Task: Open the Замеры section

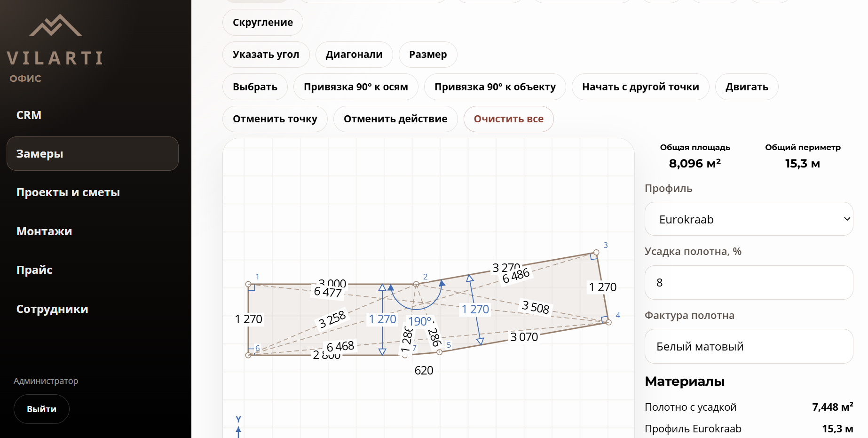Action: [x=93, y=154]
